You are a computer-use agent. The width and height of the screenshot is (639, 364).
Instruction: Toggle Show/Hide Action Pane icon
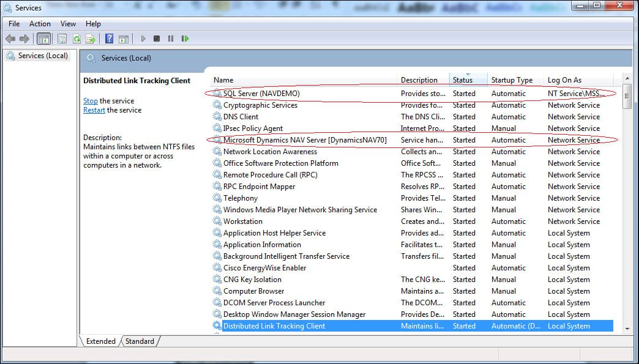point(124,39)
